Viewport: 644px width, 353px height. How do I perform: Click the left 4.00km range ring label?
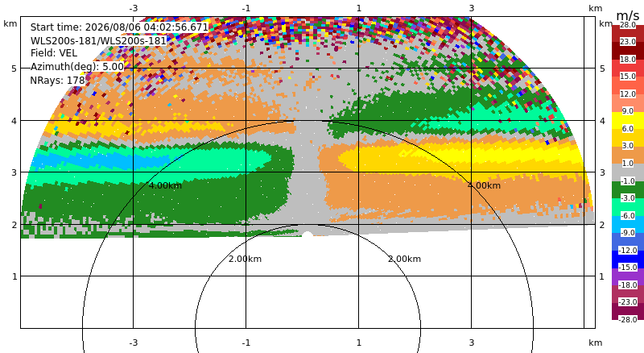coord(165,185)
